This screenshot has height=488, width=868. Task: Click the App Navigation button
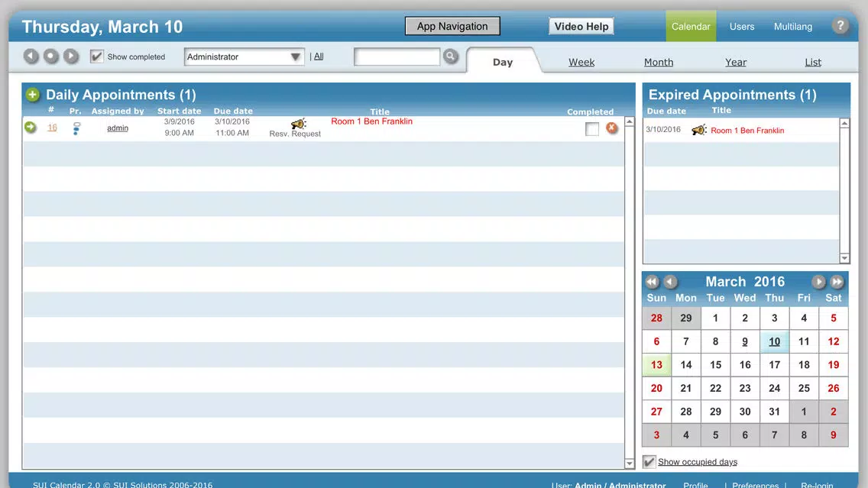click(452, 26)
